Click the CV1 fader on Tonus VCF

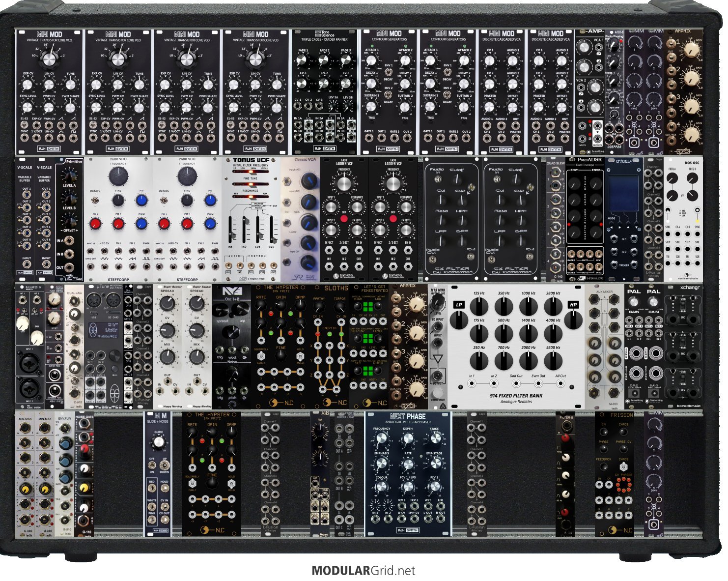pyautogui.click(x=258, y=229)
